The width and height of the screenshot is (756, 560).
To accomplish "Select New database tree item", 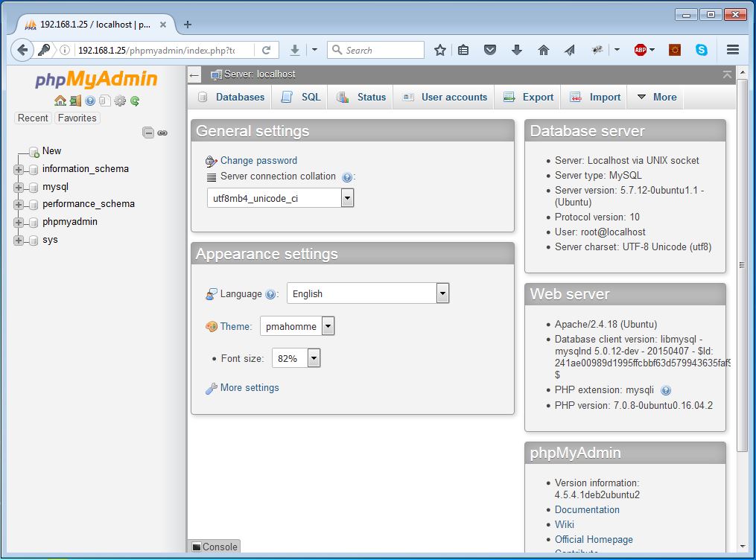I will [51, 151].
